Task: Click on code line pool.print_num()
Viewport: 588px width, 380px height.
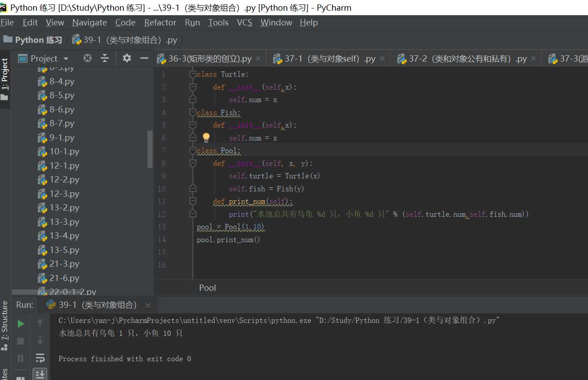Action: click(x=229, y=240)
